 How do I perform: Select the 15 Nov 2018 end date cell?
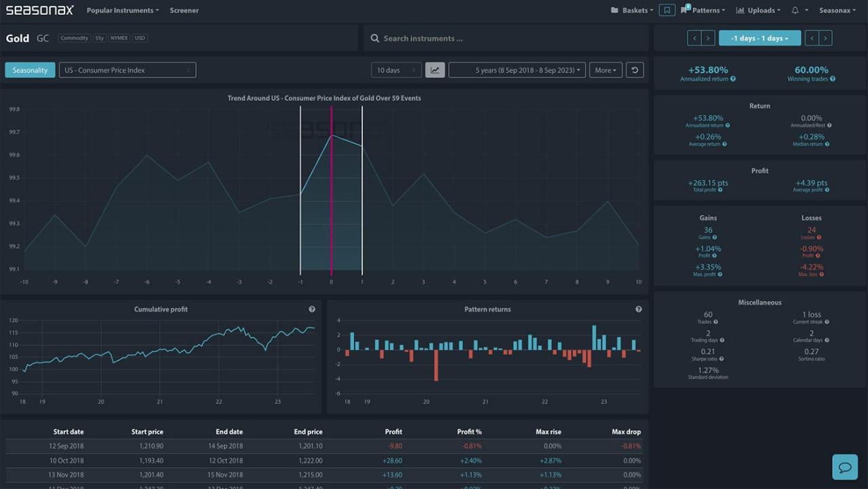(224, 475)
